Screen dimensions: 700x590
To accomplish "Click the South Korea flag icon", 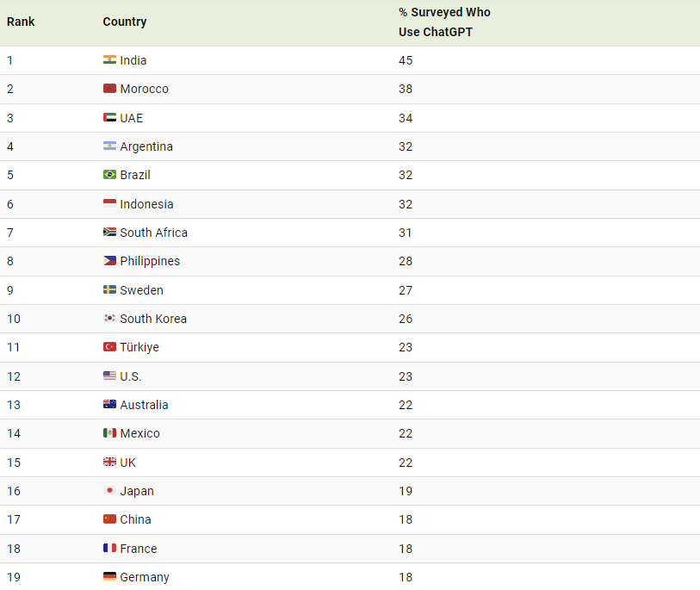I will [109, 319].
